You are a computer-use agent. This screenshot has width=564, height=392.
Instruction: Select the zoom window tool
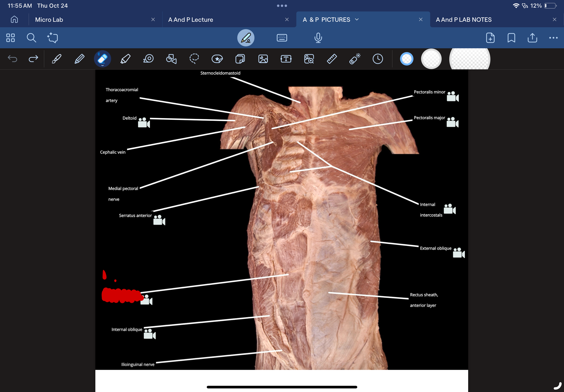[x=309, y=59]
